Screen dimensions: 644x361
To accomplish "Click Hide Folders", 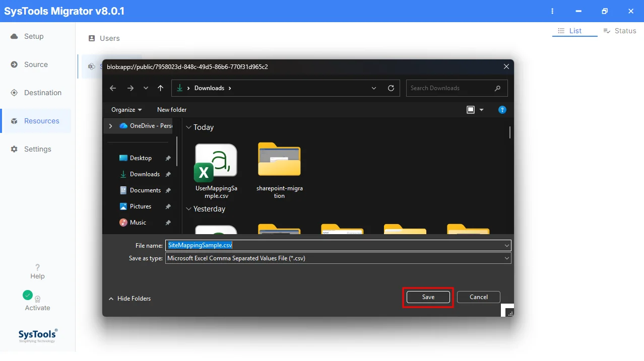I will pyautogui.click(x=130, y=299).
